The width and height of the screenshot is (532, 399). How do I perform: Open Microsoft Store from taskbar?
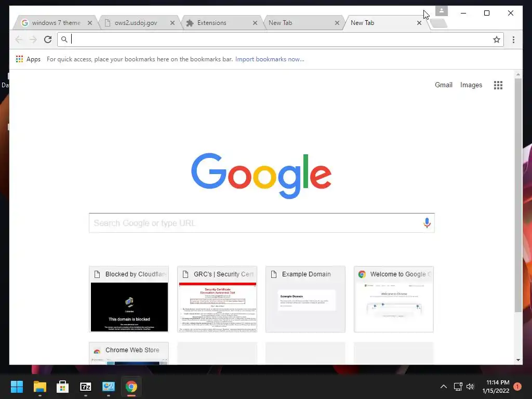coord(62,387)
